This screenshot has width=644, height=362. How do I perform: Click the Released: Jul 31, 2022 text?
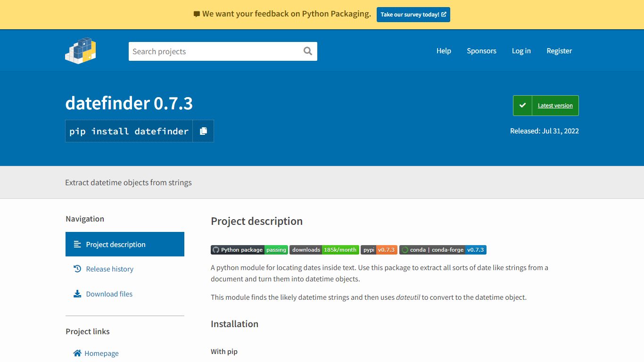pyautogui.click(x=545, y=131)
